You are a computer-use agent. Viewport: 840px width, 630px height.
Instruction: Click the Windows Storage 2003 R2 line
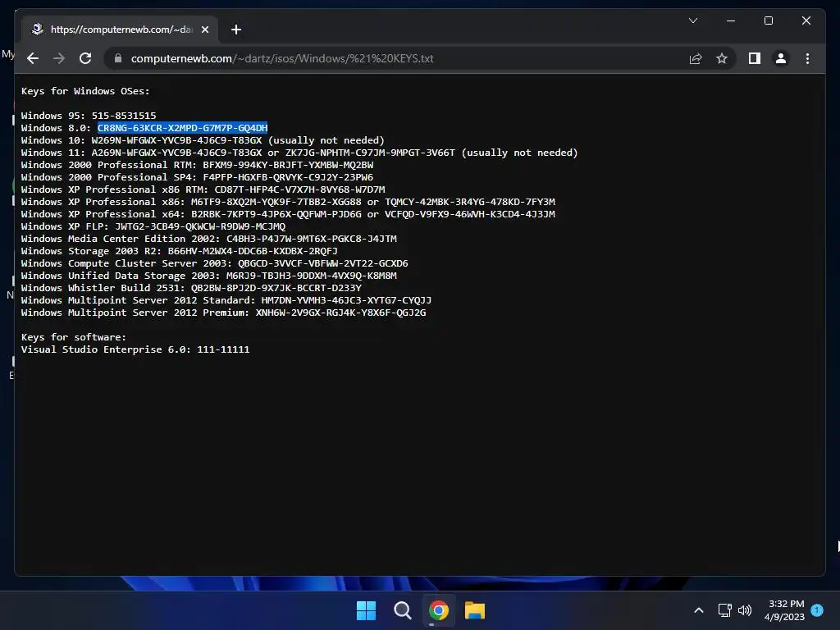point(180,251)
